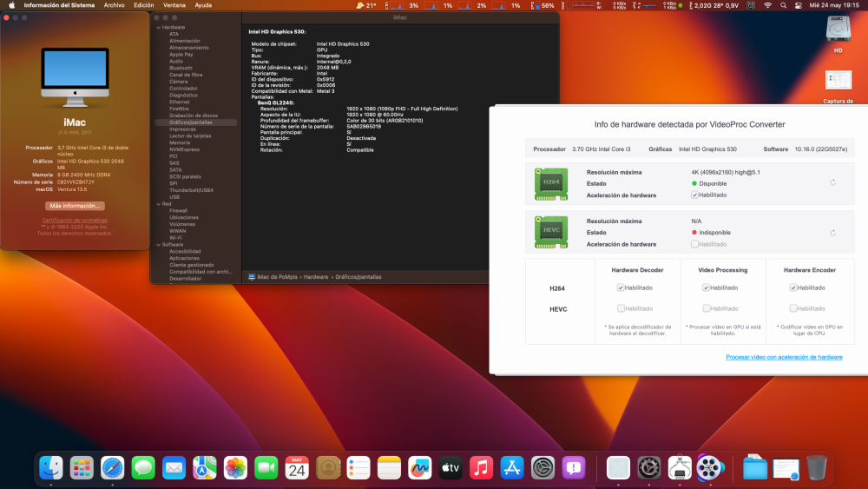Open Music app in the Dock
This screenshot has width=868, height=489.
click(481, 468)
